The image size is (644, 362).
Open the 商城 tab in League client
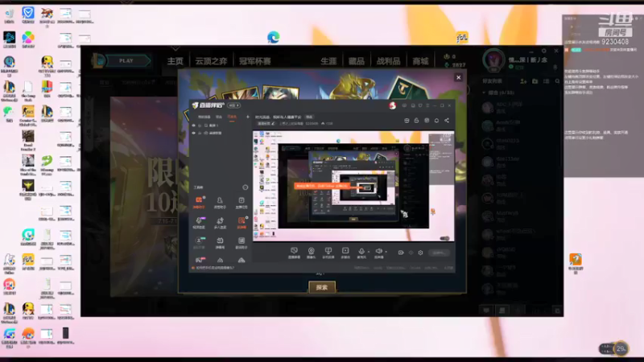click(420, 61)
